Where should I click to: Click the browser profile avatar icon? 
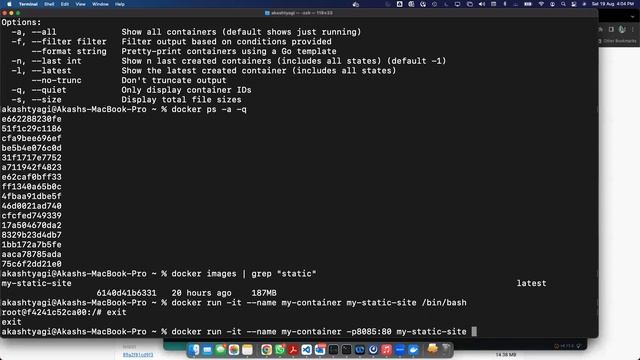tap(622, 29)
